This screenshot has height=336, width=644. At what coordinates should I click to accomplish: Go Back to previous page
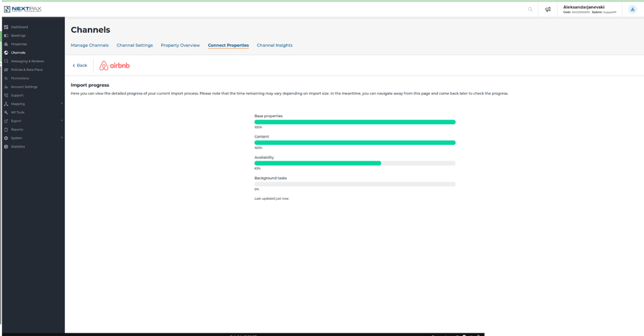coord(80,65)
